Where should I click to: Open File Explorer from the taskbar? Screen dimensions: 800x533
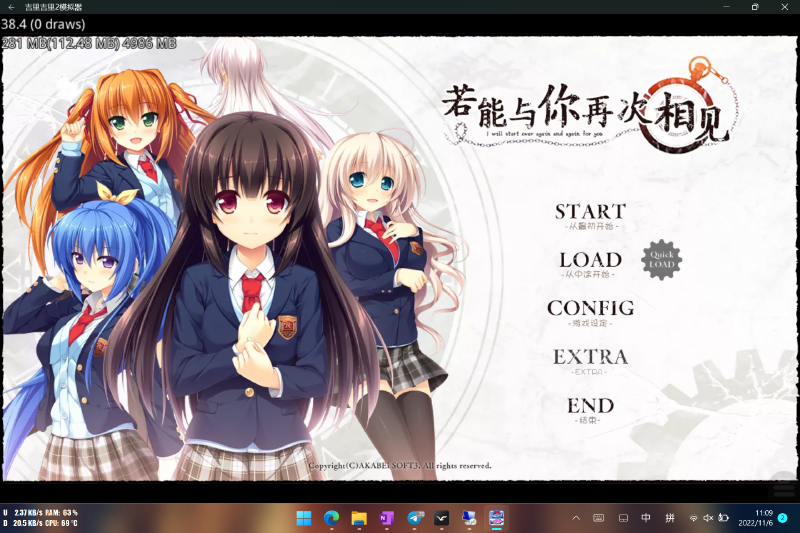[359, 518]
